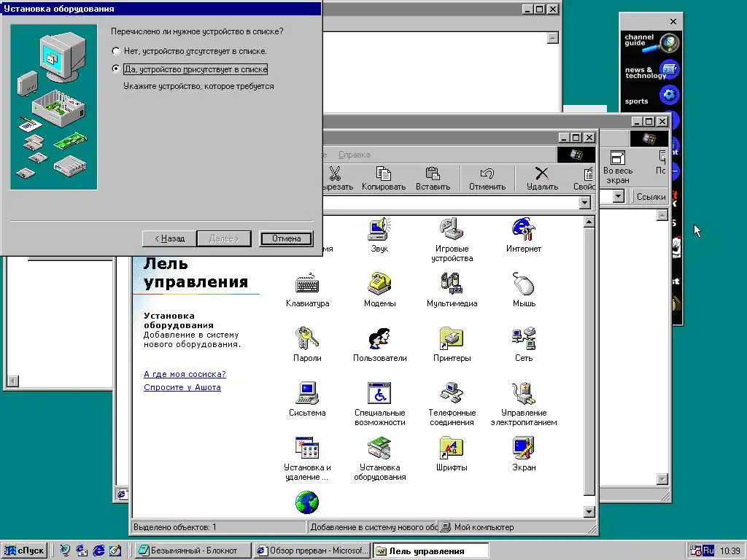Open the sports channel
The image size is (747, 560).
click(651, 97)
